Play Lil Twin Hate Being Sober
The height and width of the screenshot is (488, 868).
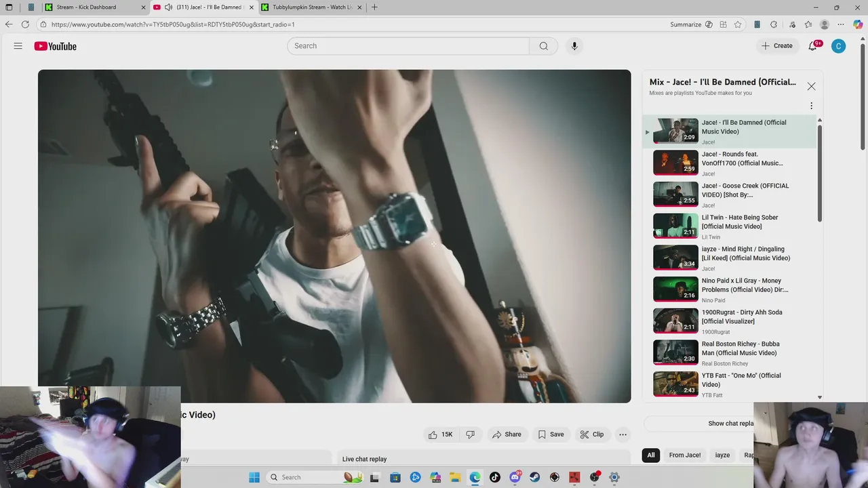pyautogui.click(x=729, y=226)
